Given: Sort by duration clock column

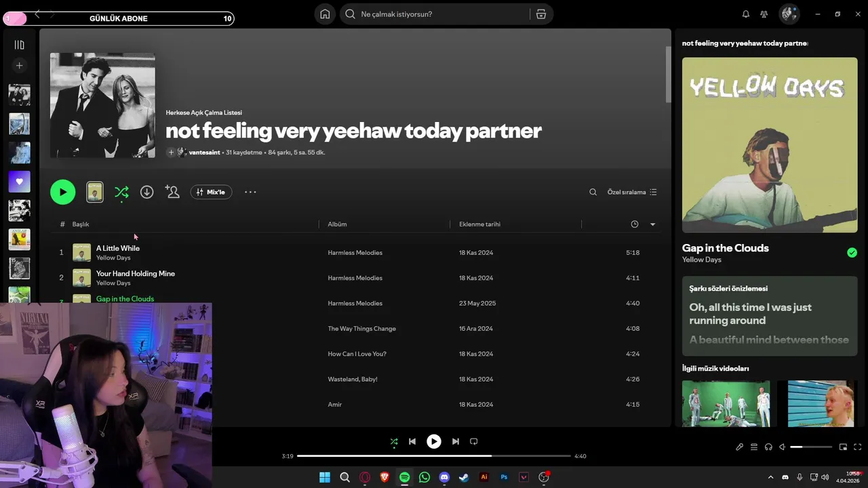Looking at the screenshot, I should (634, 224).
